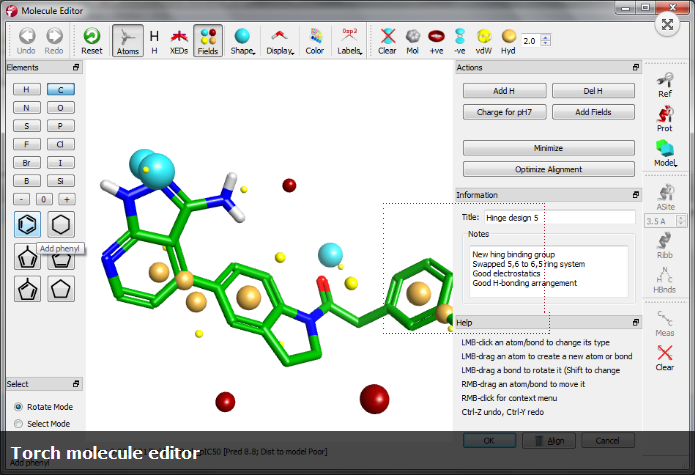Show hydrophobic Hyd field points

508,41
